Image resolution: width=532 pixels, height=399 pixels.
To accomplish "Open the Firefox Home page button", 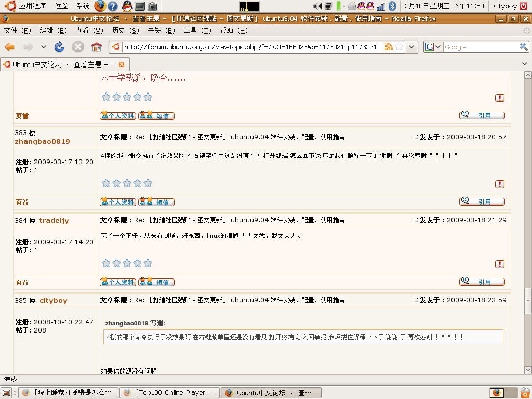I will pyautogui.click(x=97, y=47).
